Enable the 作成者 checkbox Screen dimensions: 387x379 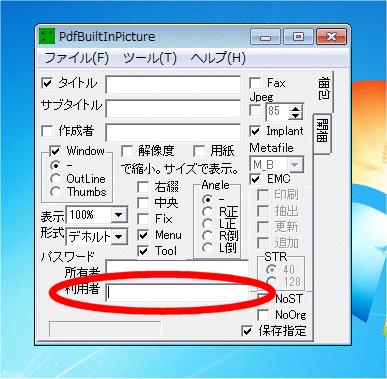47,131
